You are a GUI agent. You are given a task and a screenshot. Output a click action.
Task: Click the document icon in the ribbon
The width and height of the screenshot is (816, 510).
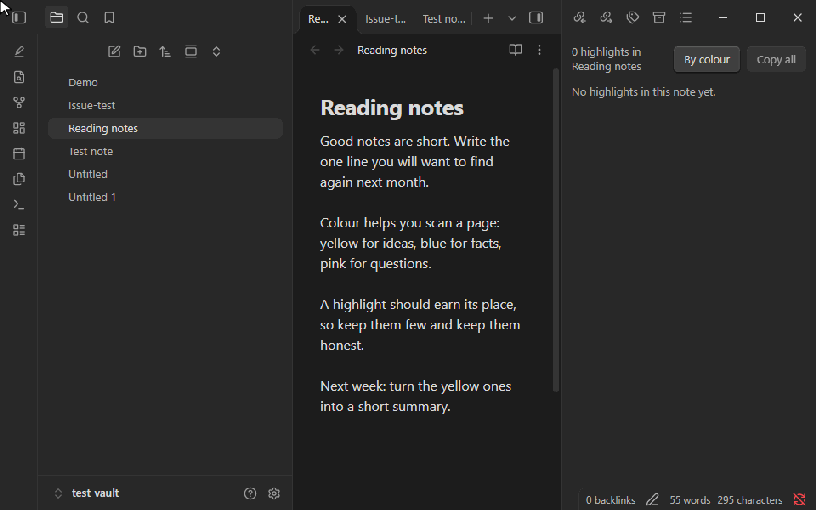click(19, 77)
